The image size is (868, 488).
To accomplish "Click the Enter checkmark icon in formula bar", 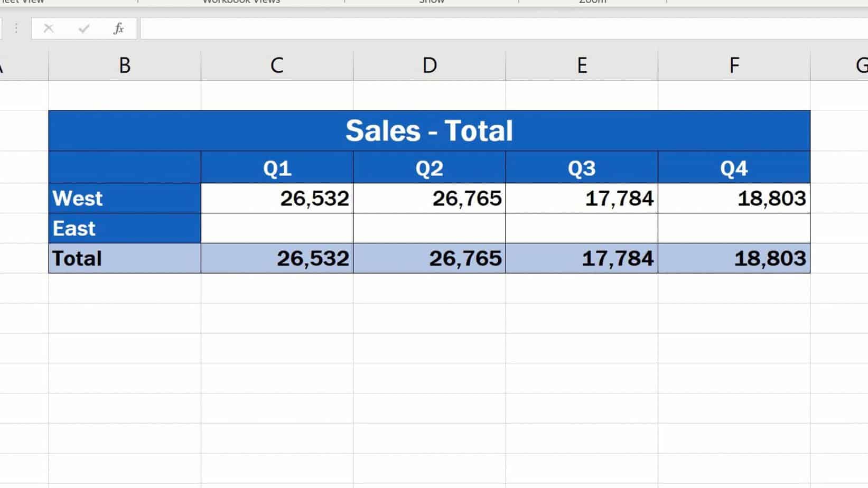I will (83, 29).
